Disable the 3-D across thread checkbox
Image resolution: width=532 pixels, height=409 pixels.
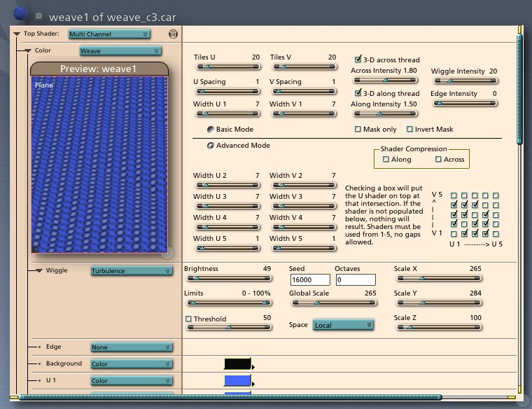click(x=358, y=60)
